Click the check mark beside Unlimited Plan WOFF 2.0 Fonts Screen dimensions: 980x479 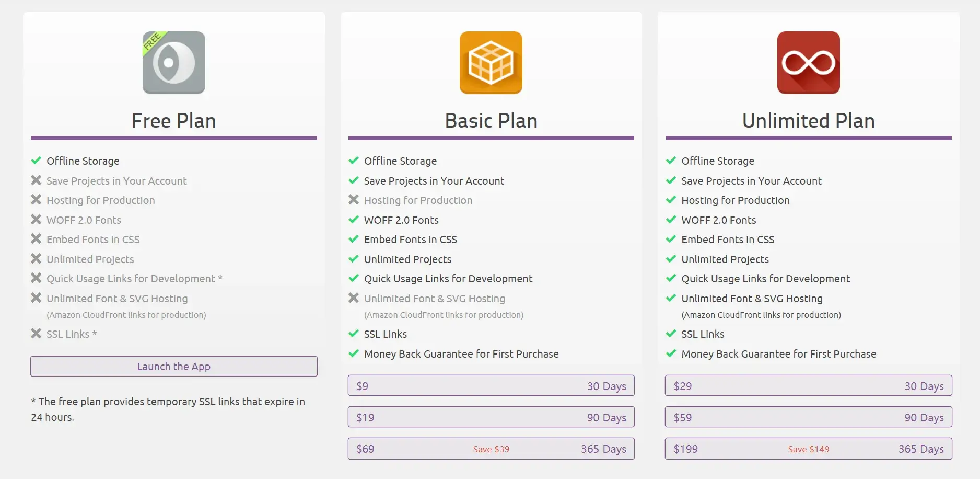pyautogui.click(x=671, y=220)
